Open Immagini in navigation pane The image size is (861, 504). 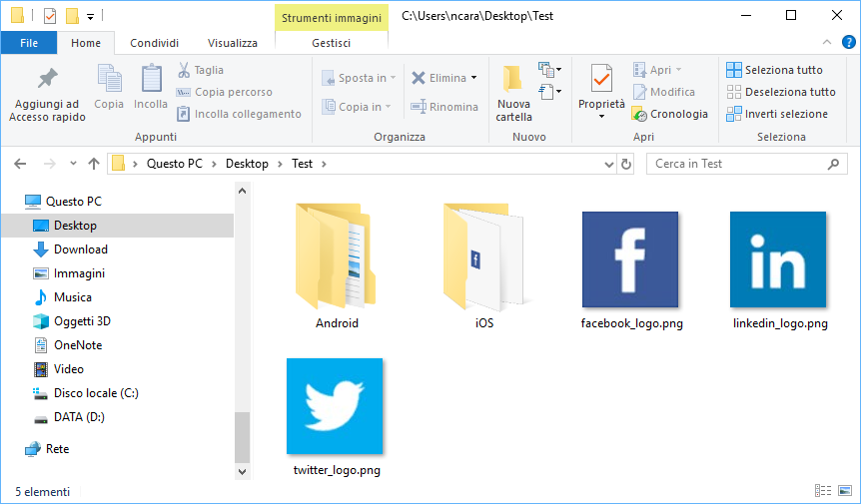coord(79,273)
